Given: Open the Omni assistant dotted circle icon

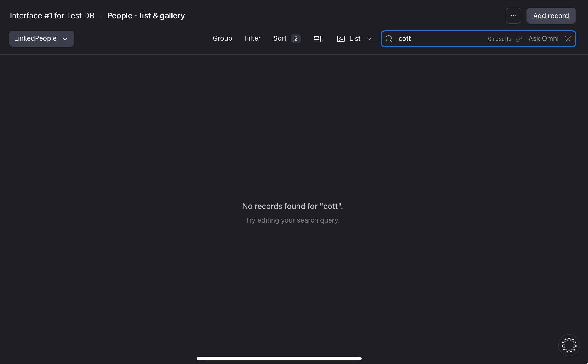Looking at the screenshot, I should click(569, 345).
